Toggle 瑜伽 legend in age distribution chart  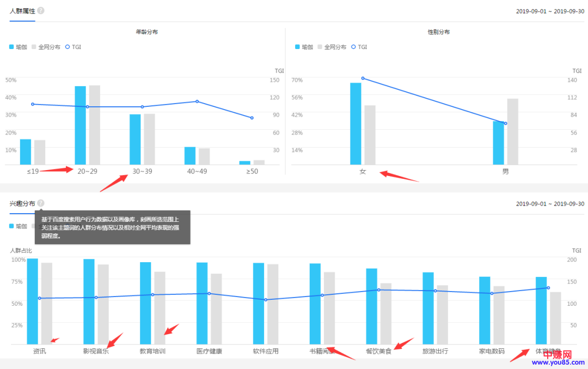(19, 47)
